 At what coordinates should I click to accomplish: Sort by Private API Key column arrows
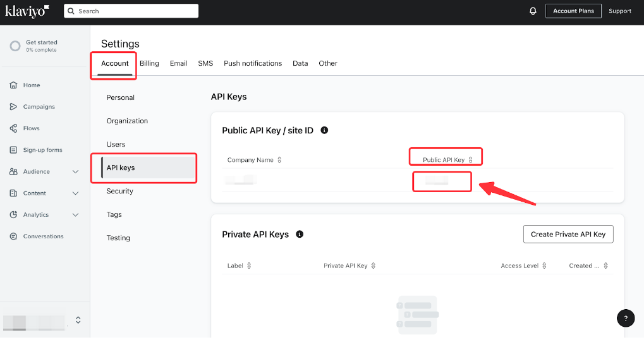[x=373, y=266]
